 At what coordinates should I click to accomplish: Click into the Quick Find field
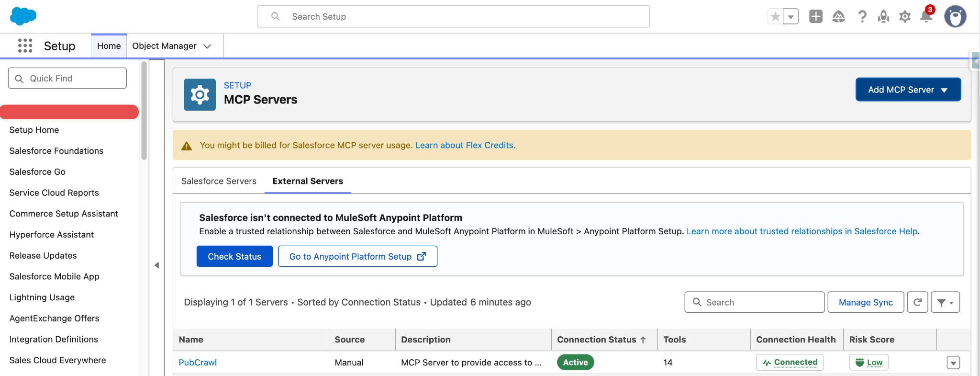click(67, 78)
